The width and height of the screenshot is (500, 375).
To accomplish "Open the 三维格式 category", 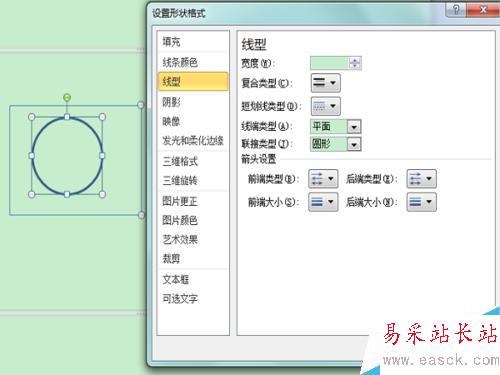I will click(x=193, y=161).
